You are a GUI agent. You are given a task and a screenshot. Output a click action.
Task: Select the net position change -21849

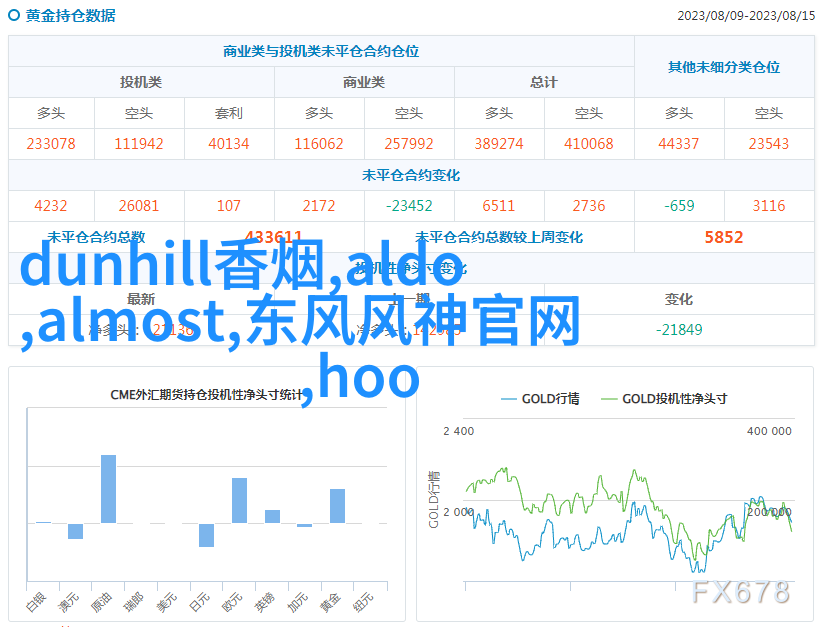click(679, 330)
